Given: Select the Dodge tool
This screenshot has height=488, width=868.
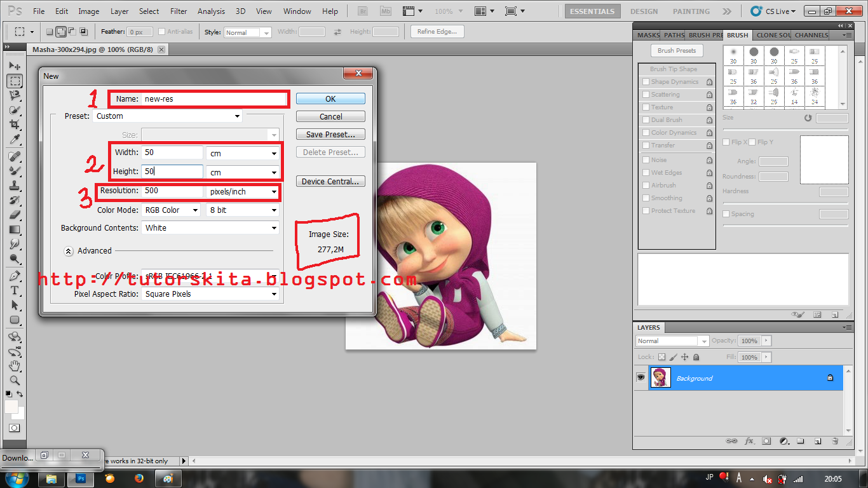Looking at the screenshot, I should [15, 259].
